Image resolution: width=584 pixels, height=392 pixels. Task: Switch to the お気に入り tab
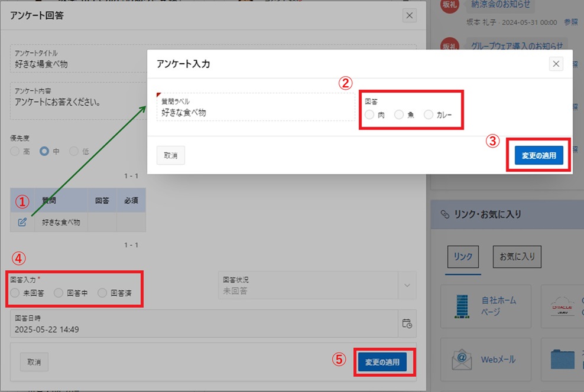coord(517,257)
